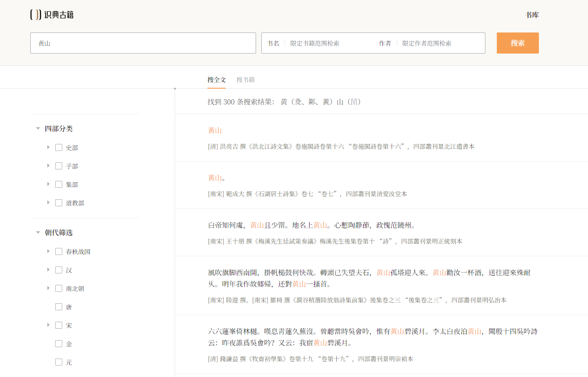Click the search box containing 黄山
Screen dimensions: 588x377
[x=143, y=43]
